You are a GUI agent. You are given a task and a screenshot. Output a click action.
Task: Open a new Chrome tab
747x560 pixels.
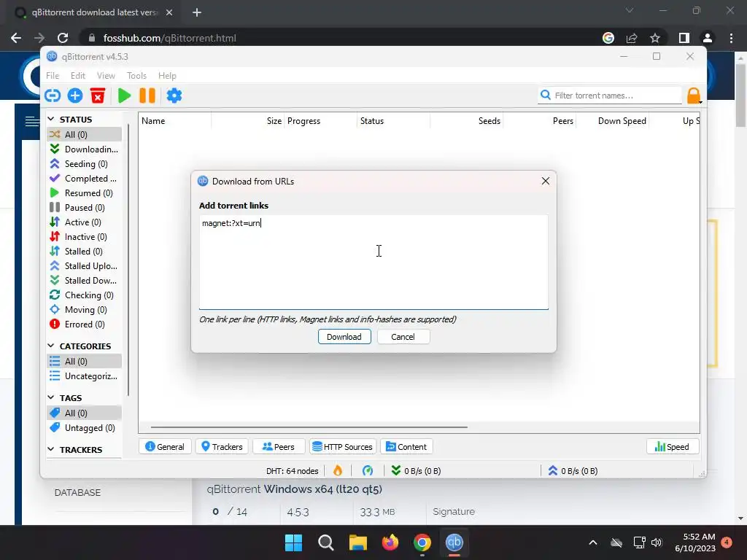[197, 12]
